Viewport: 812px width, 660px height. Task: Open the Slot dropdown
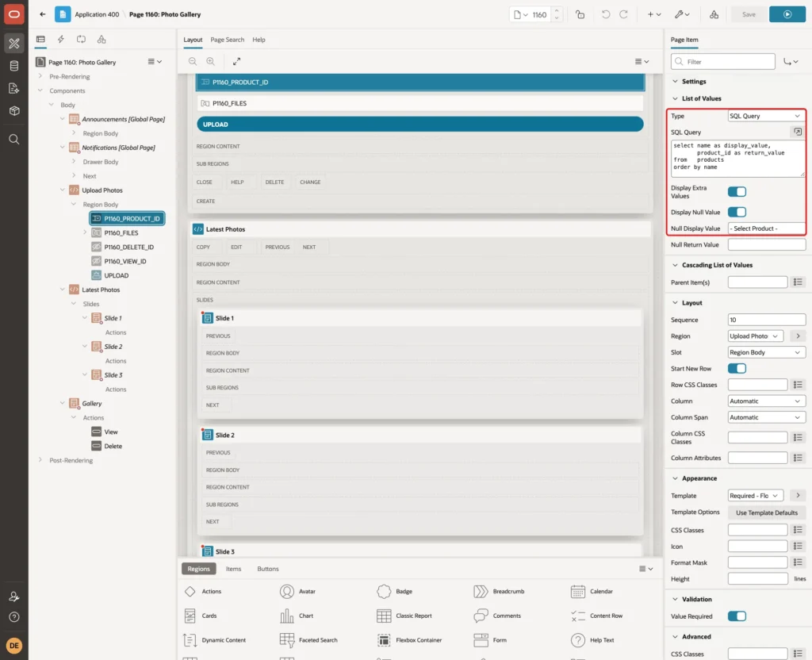[767, 352]
